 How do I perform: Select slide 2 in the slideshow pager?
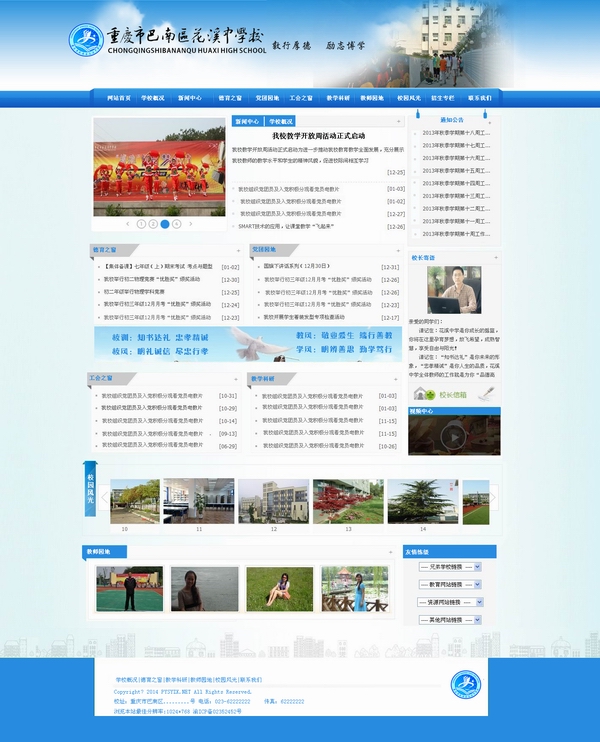(x=153, y=224)
